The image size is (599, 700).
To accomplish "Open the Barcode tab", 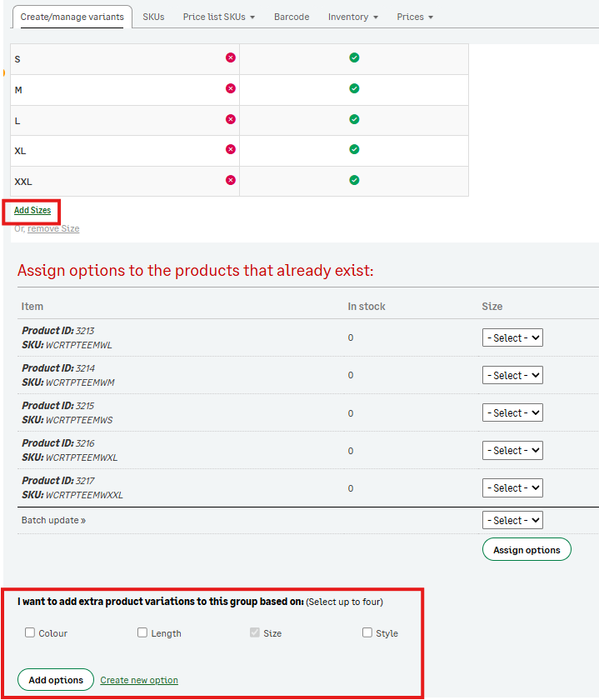I will pos(292,17).
